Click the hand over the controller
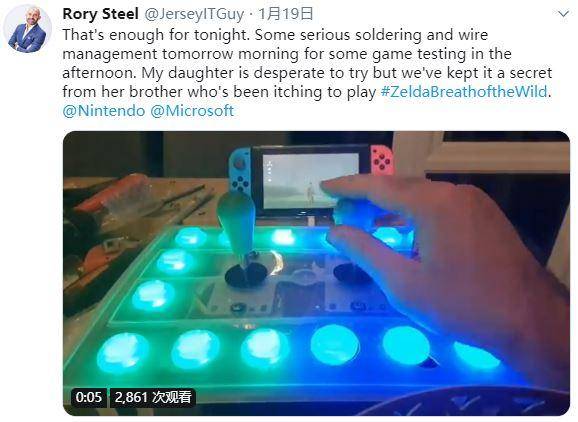Viewport: 578px width, 422px height. 442,258
